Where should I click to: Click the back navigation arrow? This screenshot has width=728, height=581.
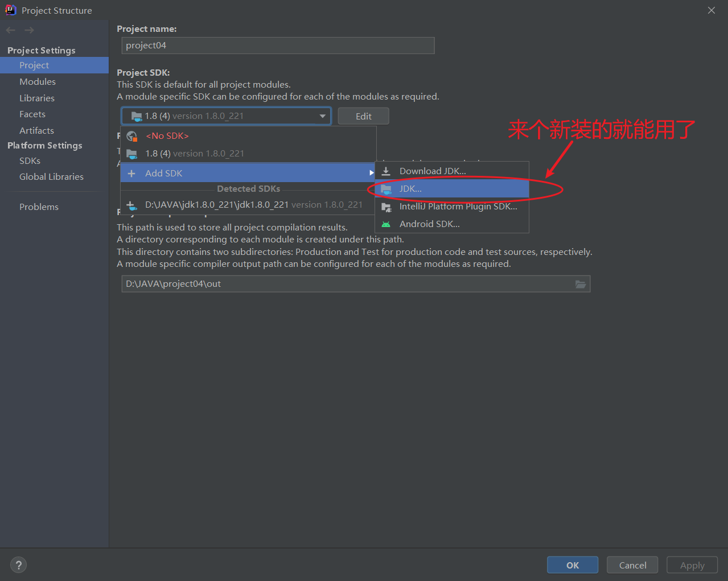tap(10, 30)
